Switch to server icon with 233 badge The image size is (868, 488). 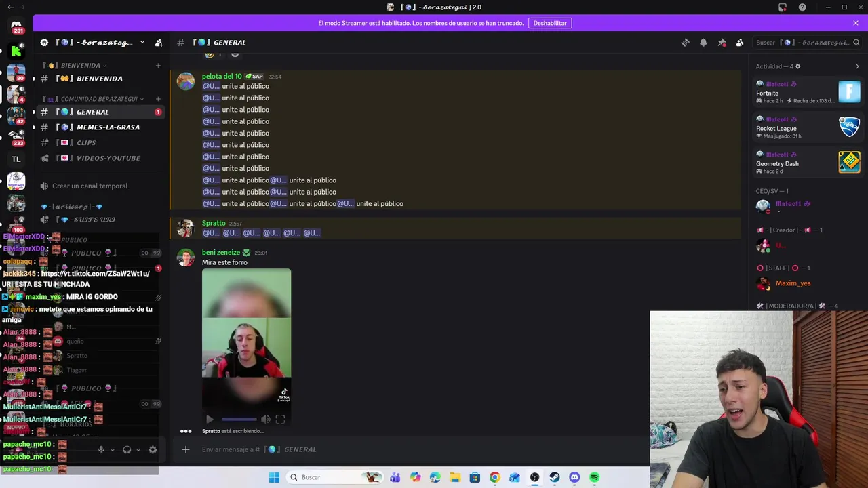click(16, 137)
